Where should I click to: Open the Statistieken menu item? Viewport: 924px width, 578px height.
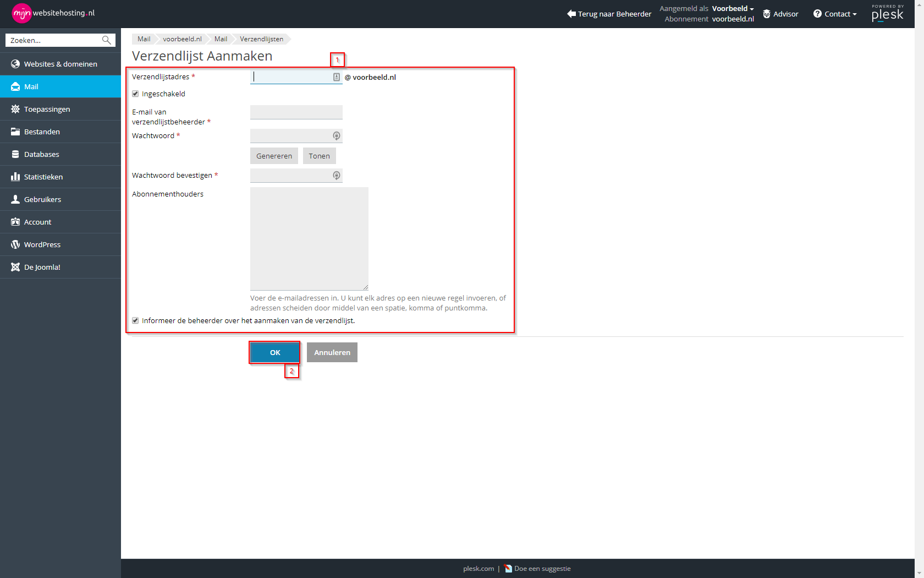61,177
